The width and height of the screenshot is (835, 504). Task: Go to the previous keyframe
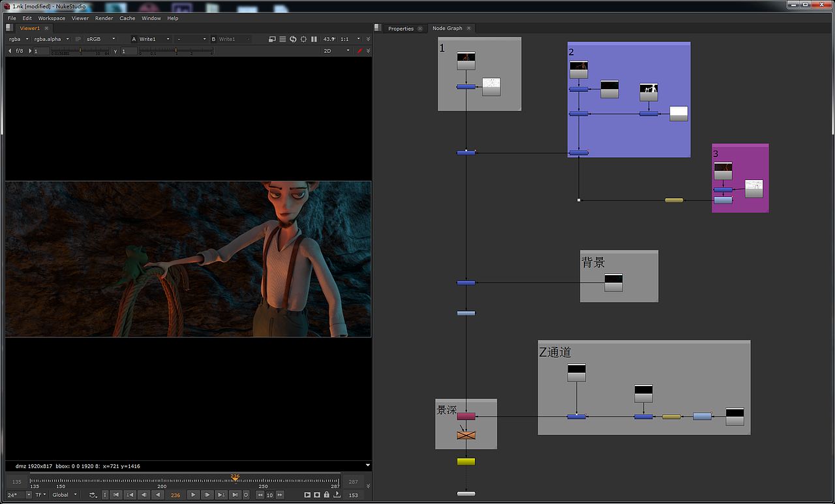coord(130,495)
